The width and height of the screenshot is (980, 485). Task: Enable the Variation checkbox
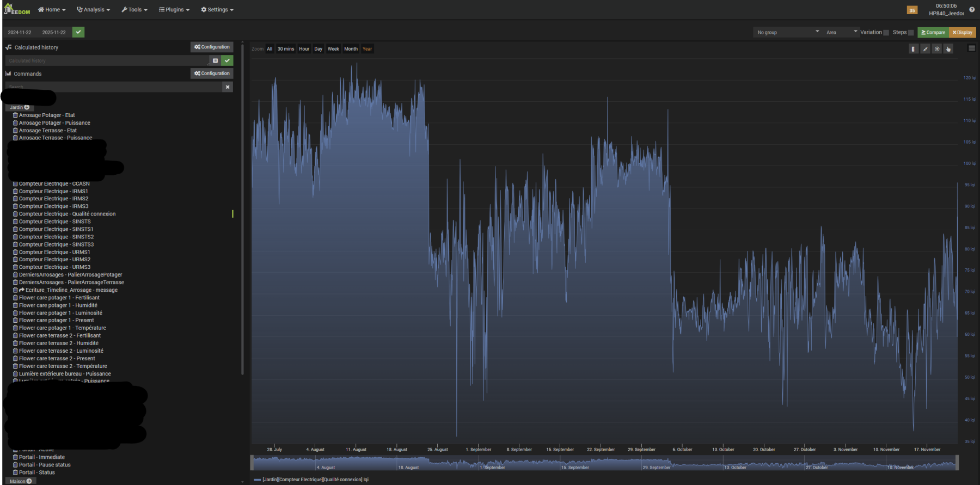coord(886,33)
